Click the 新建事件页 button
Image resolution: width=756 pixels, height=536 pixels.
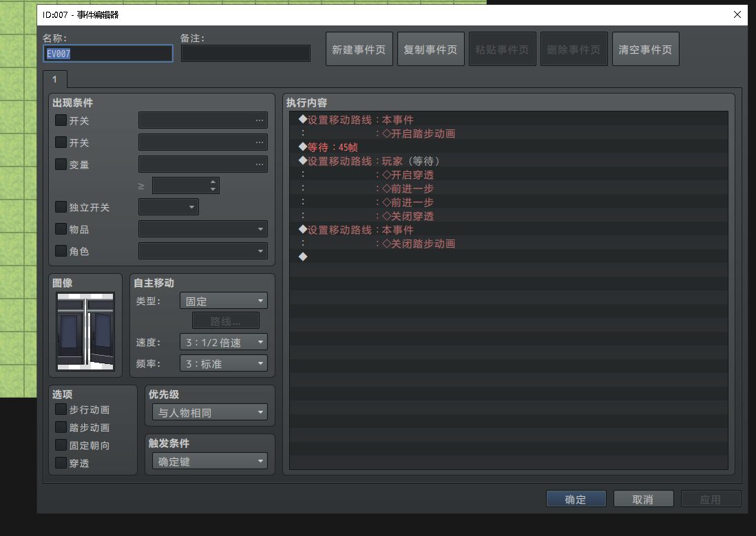(359, 49)
